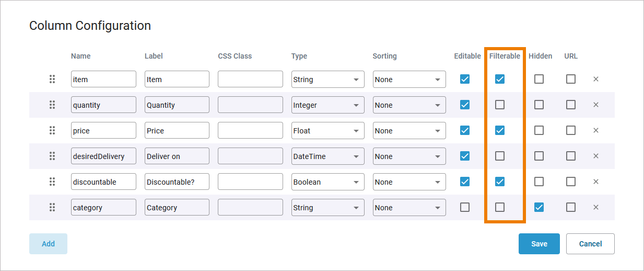This screenshot has height=271, width=644.
Task: Disable Editable on the price row
Action: tap(465, 130)
